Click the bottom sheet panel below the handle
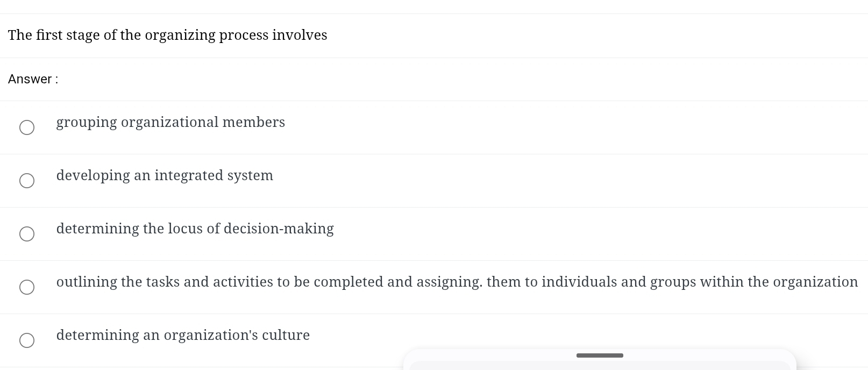The width and height of the screenshot is (868, 370). click(600, 365)
